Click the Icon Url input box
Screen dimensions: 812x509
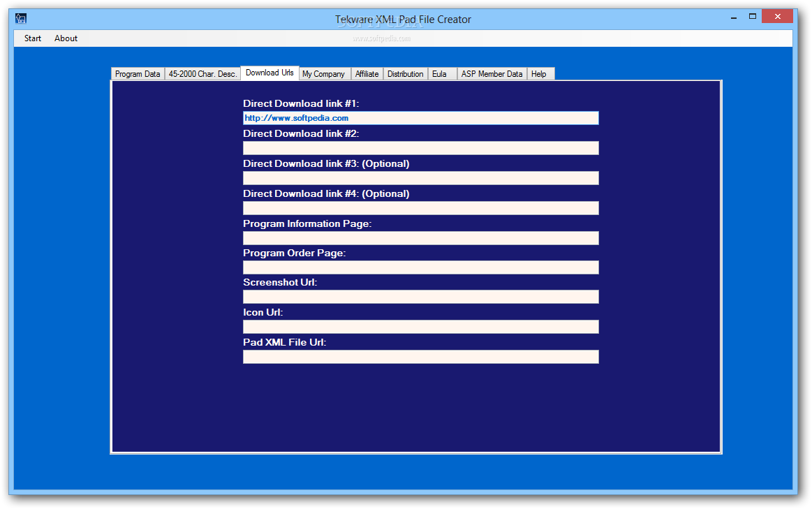point(420,327)
